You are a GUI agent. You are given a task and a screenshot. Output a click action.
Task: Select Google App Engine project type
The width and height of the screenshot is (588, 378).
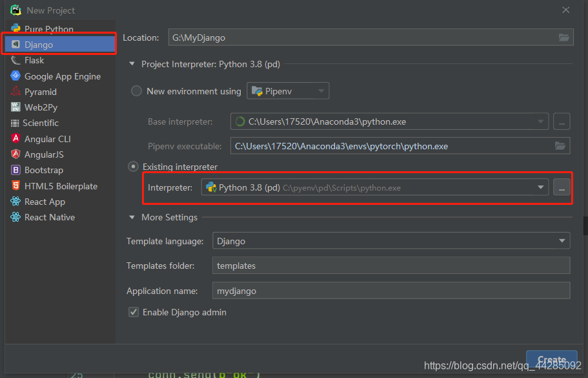click(60, 76)
